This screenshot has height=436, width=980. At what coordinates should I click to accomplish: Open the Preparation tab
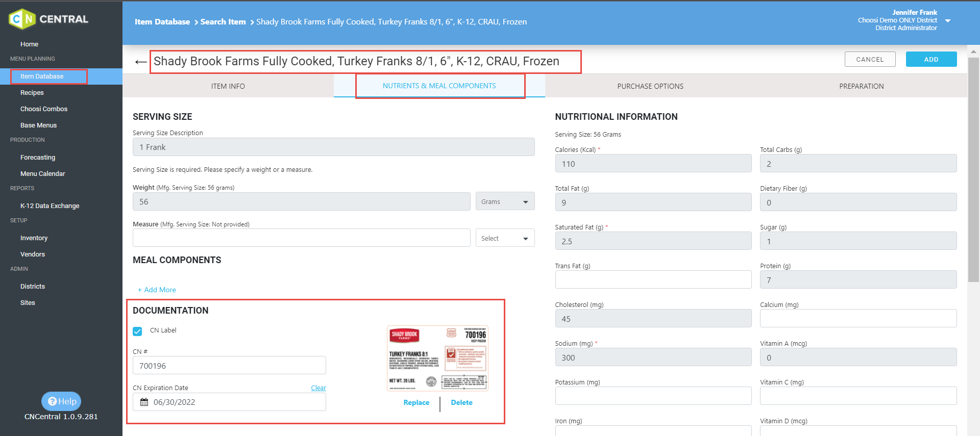click(862, 86)
